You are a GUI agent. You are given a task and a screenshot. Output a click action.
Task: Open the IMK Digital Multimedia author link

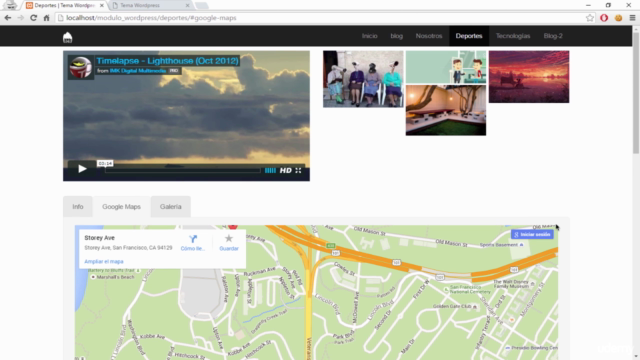138,71
